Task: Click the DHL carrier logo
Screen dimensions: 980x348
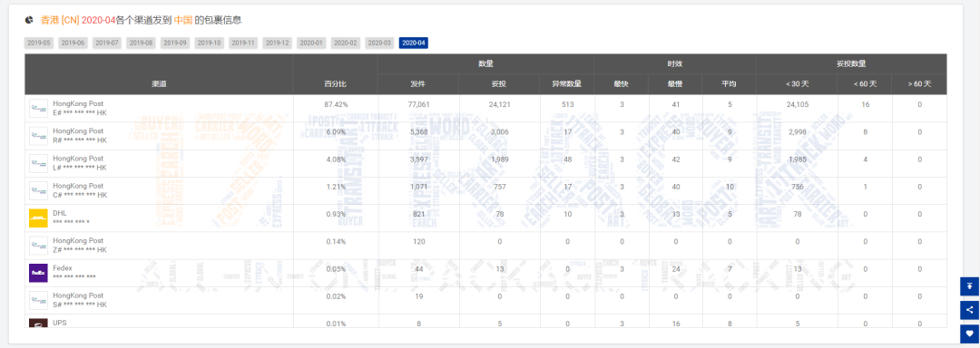Action: [x=38, y=218]
